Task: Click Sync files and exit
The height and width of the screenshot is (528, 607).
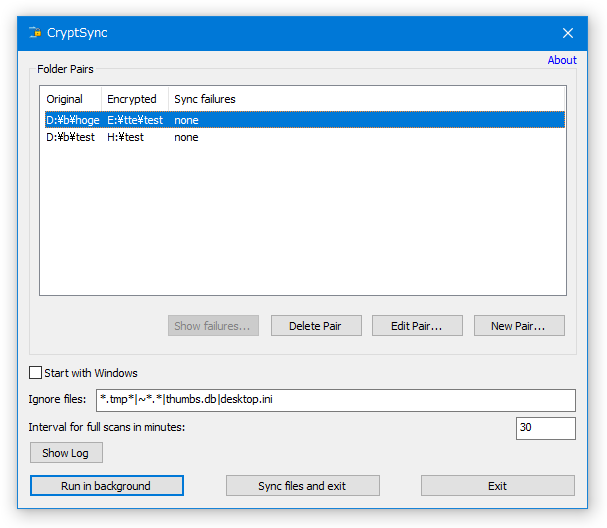Action: tap(303, 485)
